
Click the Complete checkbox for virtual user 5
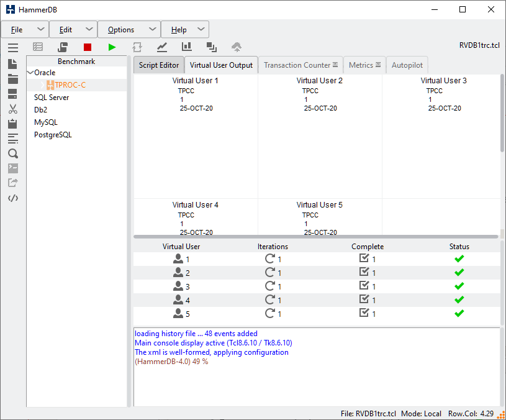tap(364, 314)
